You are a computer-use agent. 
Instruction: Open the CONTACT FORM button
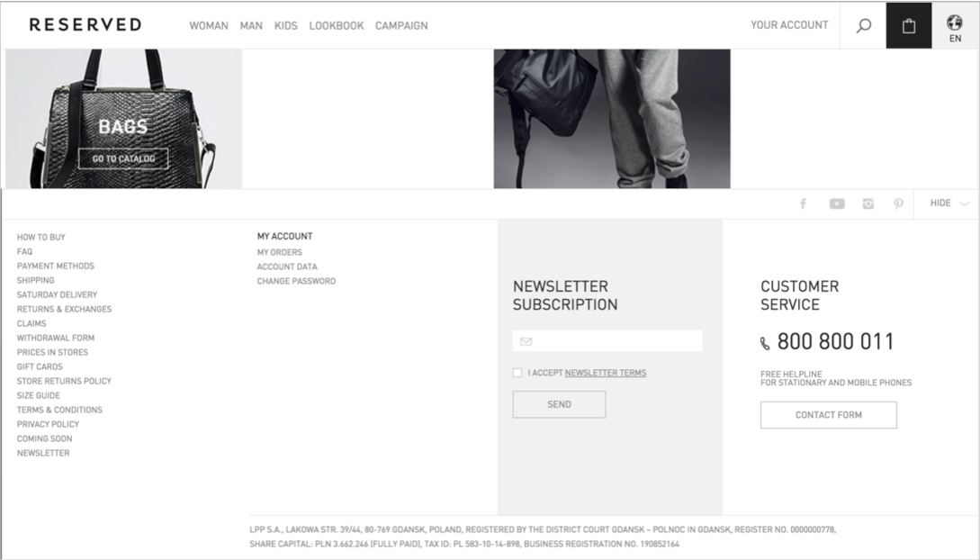828,415
